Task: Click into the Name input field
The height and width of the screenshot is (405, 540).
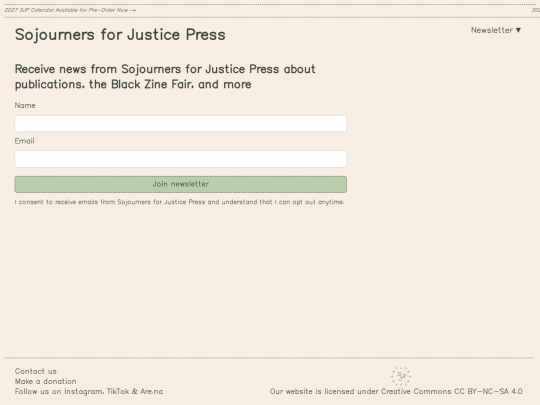Action: [x=180, y=123]
